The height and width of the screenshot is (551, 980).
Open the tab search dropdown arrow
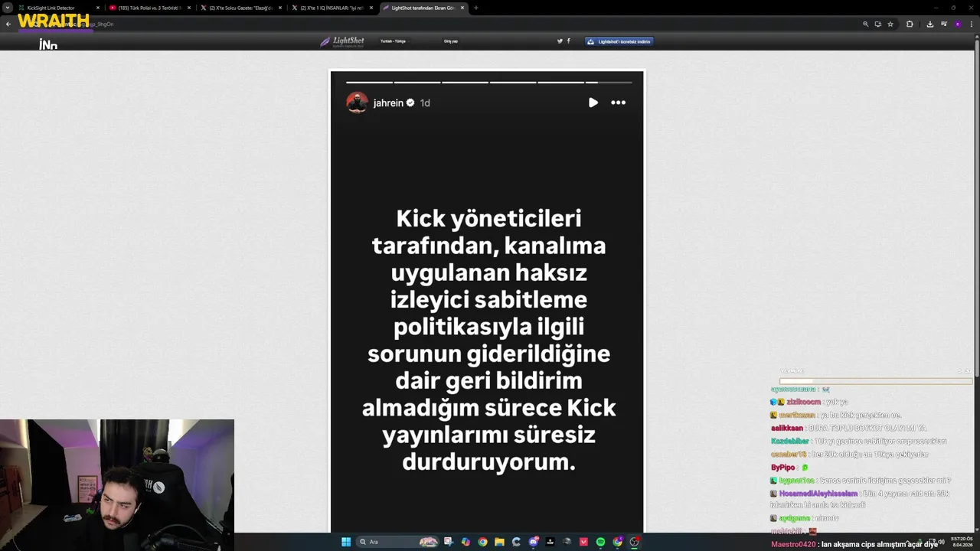point(8,8)
